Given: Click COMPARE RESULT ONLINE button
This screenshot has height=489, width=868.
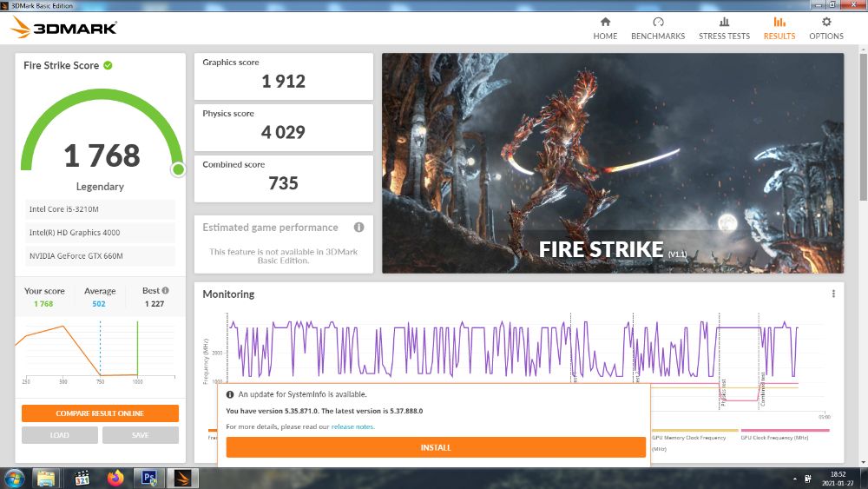Looking at the screenshot, I should pyautogui.click(x=100, y=413).
